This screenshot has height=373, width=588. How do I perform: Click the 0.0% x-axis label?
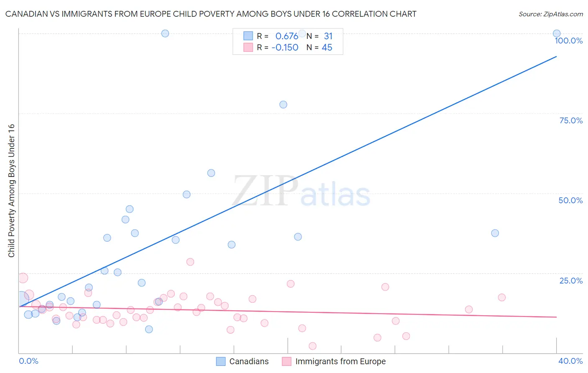coord(29,361)
